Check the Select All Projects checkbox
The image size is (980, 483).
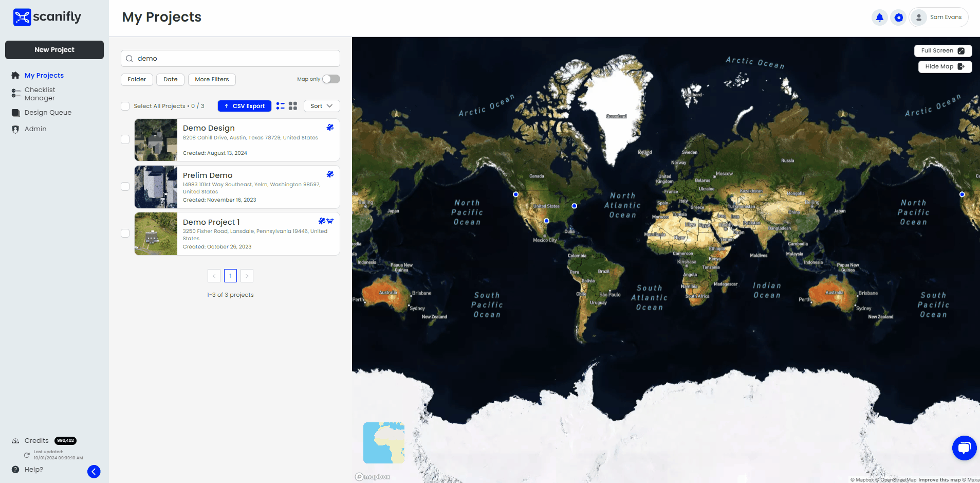(x=125, y=106)
